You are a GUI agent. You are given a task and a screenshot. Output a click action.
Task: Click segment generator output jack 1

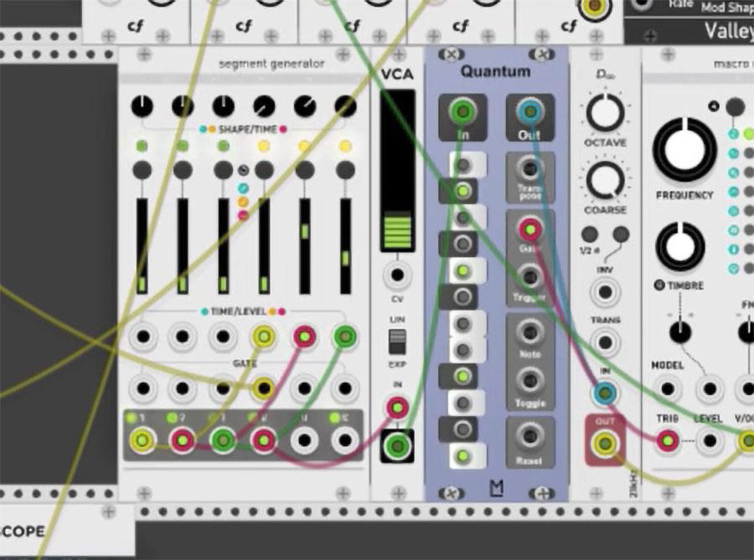click(x=142, y=439)
